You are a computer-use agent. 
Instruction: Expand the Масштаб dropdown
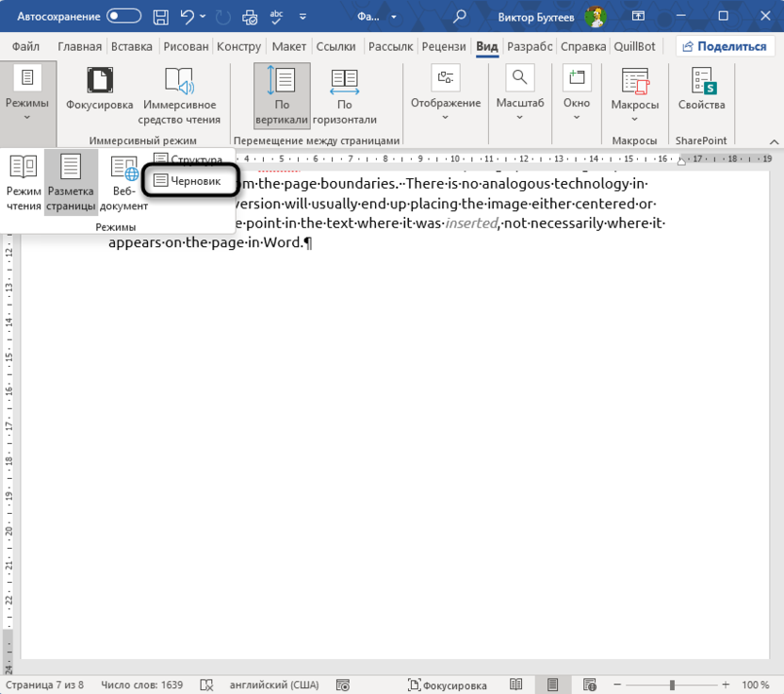coord(519,96)
